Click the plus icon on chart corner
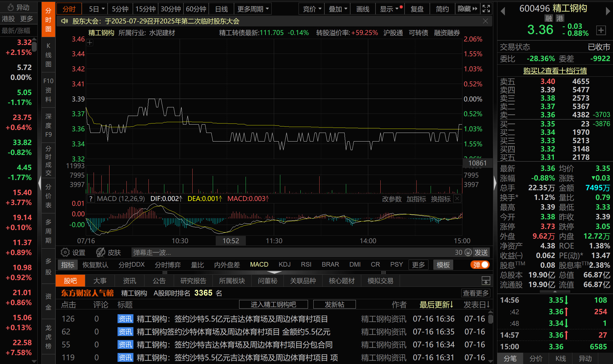 tap(90, 43)
